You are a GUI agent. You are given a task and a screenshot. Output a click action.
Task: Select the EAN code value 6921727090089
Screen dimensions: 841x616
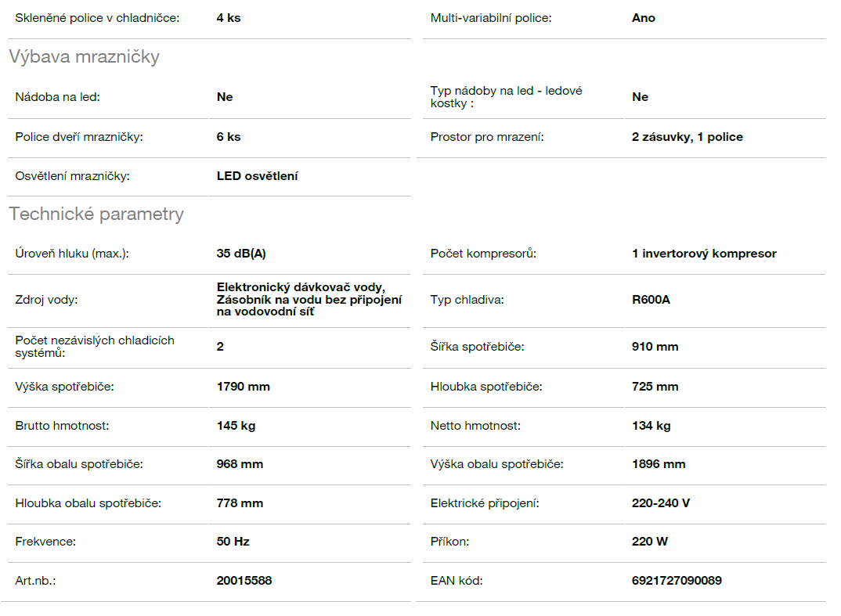pos(677,581)
